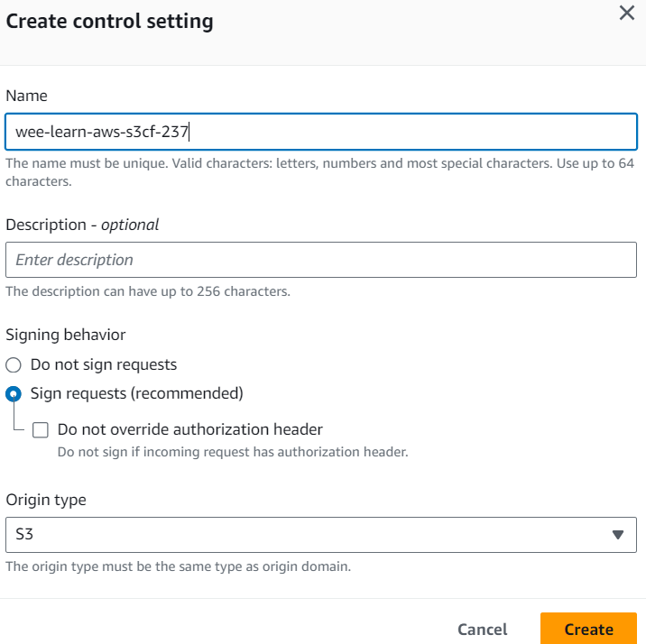Click the "Do not override authorization header" label
Screen dimensions: 646x644
189,430
